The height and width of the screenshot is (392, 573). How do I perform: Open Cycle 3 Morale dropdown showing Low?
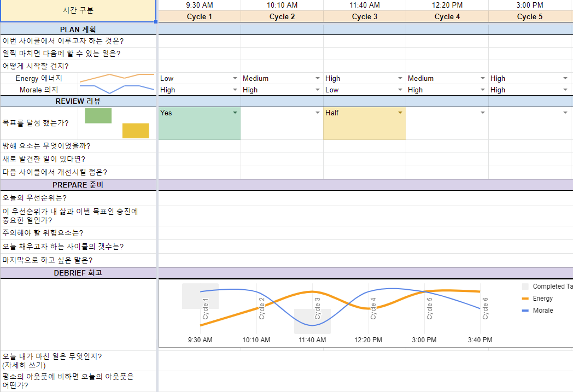point(400,90)
